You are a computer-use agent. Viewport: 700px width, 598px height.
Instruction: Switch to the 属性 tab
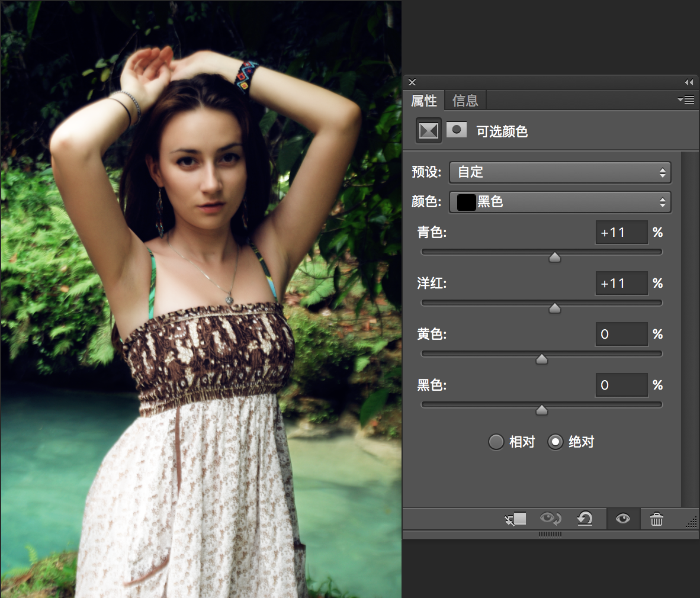pyautogui.click(x=424, y=101)
